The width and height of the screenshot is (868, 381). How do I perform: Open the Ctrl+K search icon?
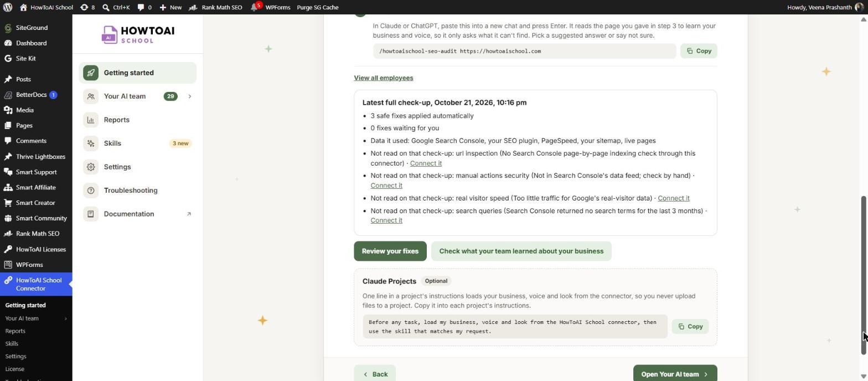pos(106,7)
